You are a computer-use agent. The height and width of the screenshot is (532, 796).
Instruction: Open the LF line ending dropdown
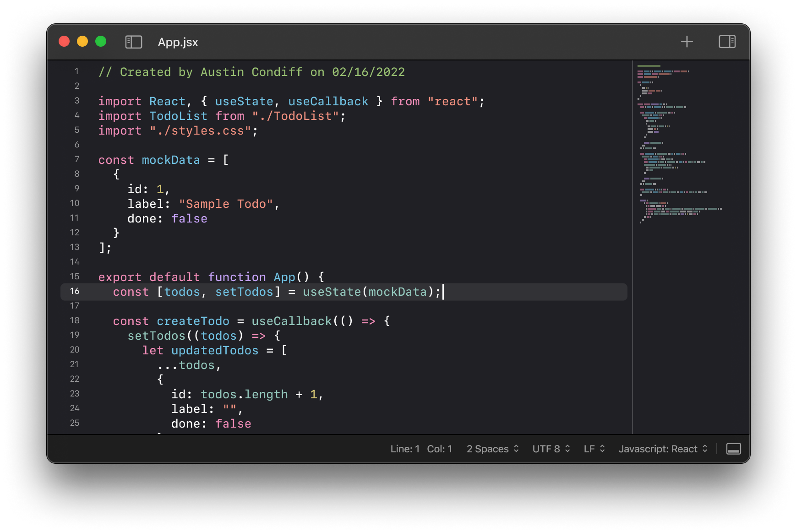(594, 449)
